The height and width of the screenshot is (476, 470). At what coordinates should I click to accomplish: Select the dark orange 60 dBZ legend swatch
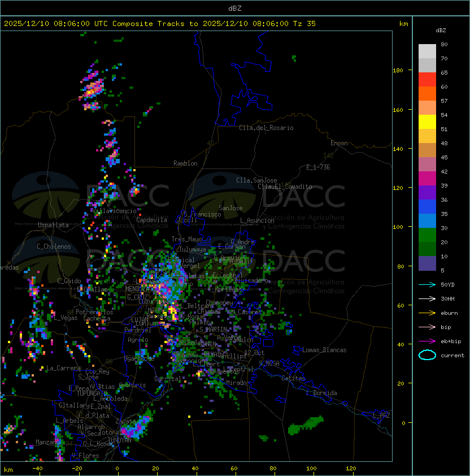427,94
